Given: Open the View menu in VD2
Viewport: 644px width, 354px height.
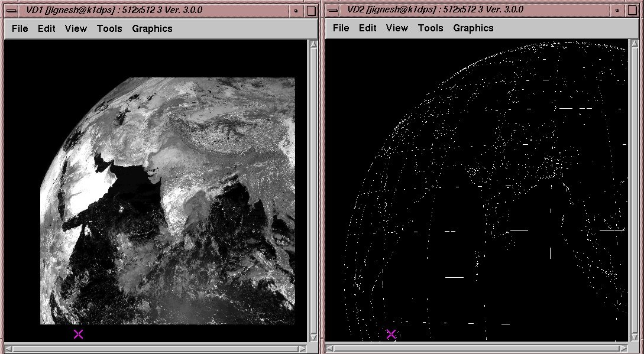Looking at the screenshot, I should coord(397,28).
